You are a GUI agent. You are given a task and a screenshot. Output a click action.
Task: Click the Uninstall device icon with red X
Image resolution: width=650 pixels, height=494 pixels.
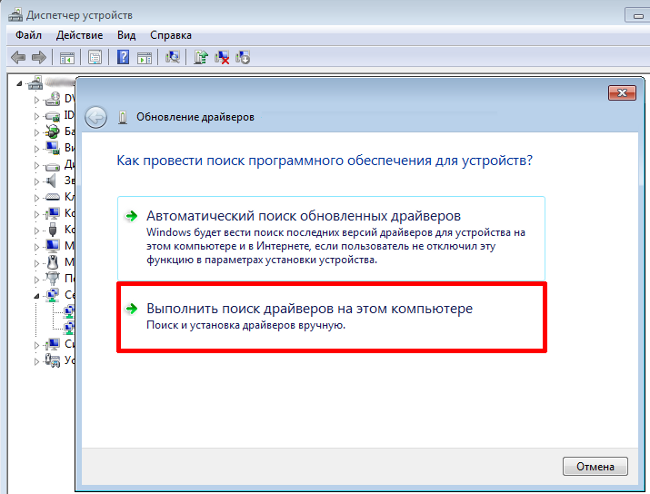(221, 58)
